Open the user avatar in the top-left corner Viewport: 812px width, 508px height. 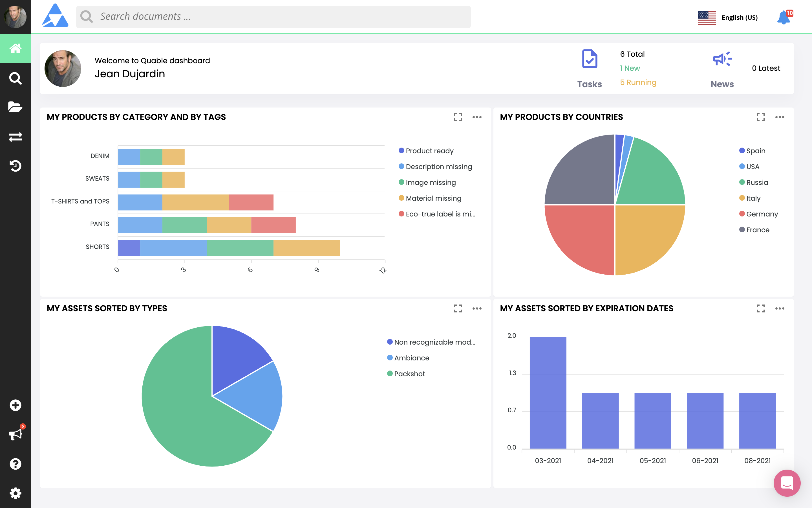click(15, 16)
